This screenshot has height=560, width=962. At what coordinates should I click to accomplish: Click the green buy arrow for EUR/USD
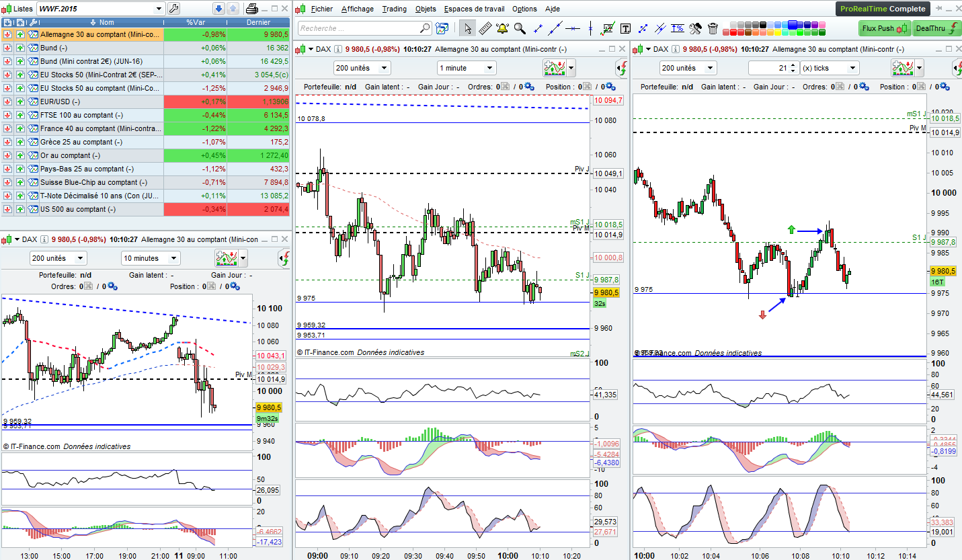click(x=20, y=102)
